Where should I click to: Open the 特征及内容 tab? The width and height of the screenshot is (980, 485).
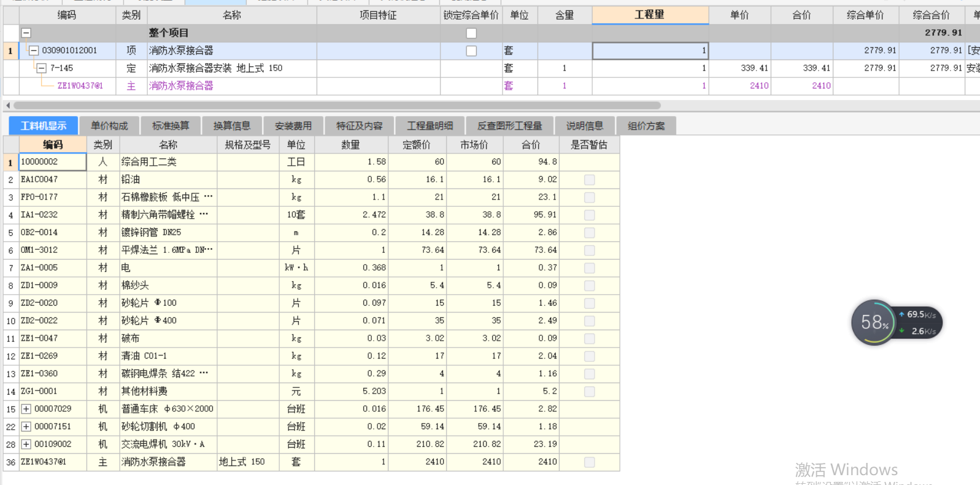click(x=360, y=126)
